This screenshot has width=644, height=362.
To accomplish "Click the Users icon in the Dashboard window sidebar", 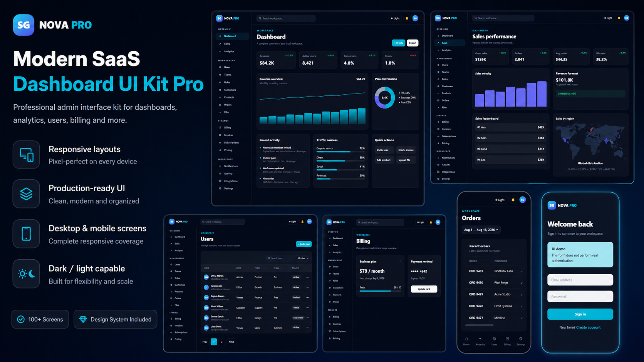I will coord(220,67).
